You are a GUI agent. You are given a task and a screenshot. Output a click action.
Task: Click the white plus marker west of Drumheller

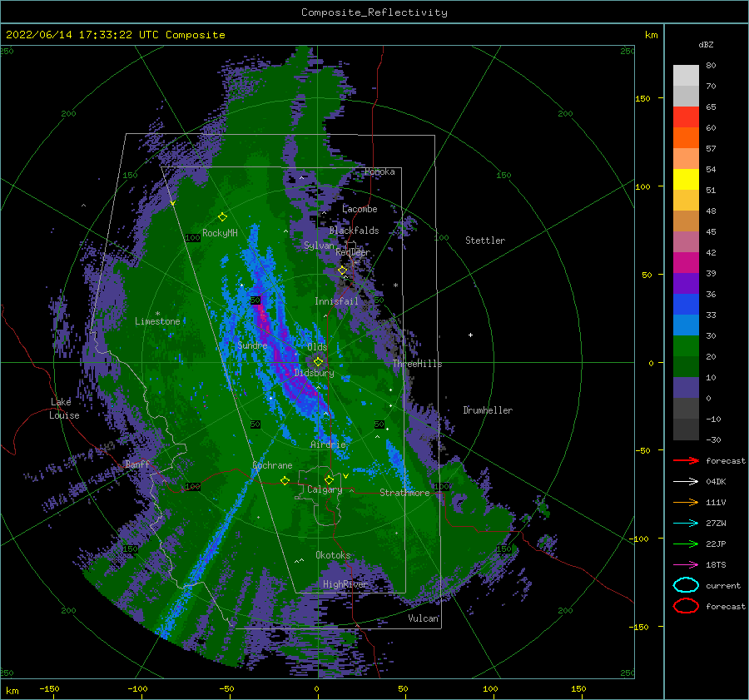coord(470,335)
